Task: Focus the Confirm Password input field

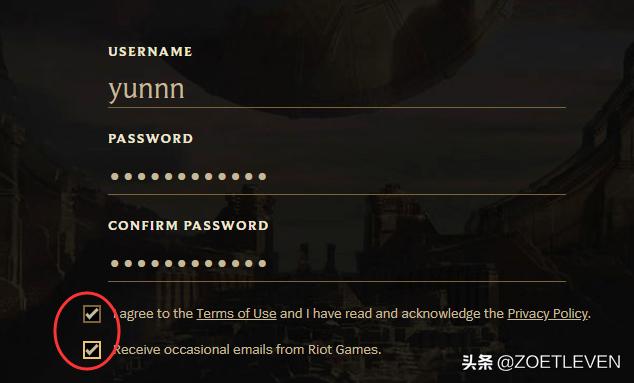Action: tap(337, 264)
